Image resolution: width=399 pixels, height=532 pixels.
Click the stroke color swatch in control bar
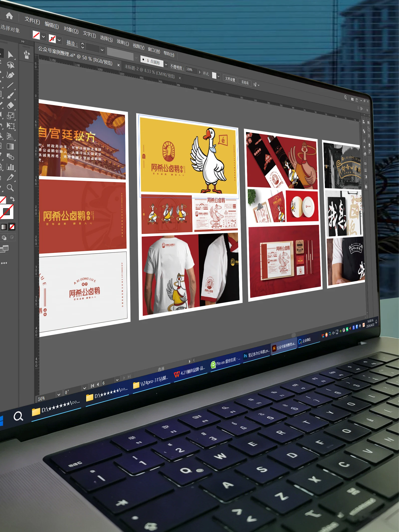coord(52,38)
